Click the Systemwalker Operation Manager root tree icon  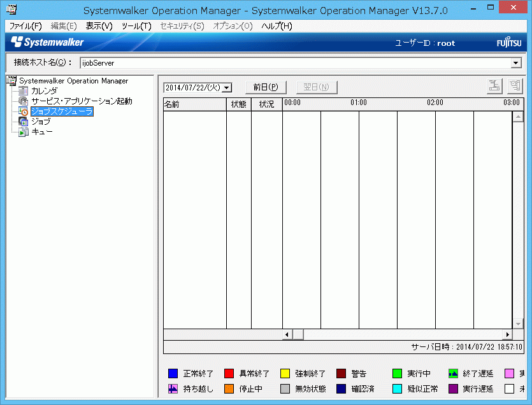(11, 81)
